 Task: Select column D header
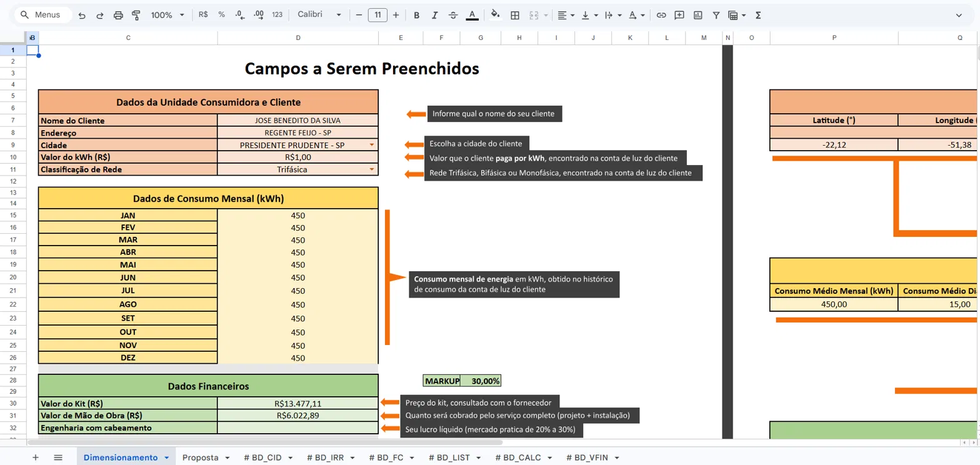[x=298, y=38]
